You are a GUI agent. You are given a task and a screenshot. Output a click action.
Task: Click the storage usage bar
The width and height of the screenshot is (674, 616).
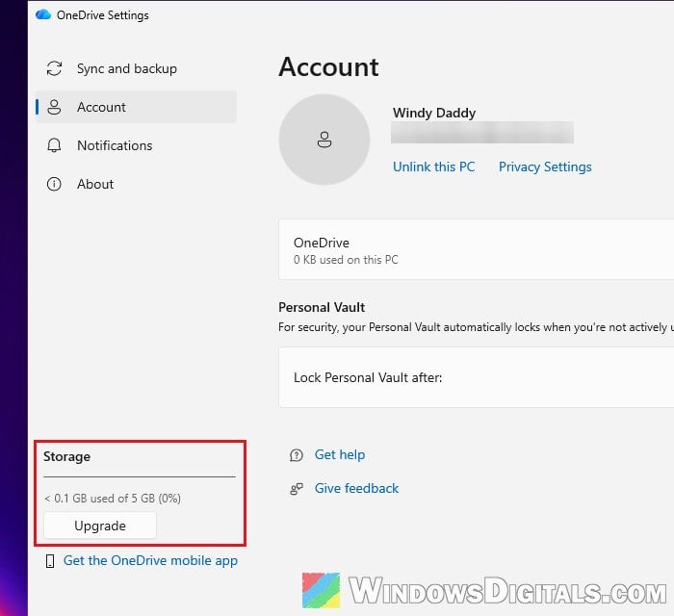tap(140, 476)
